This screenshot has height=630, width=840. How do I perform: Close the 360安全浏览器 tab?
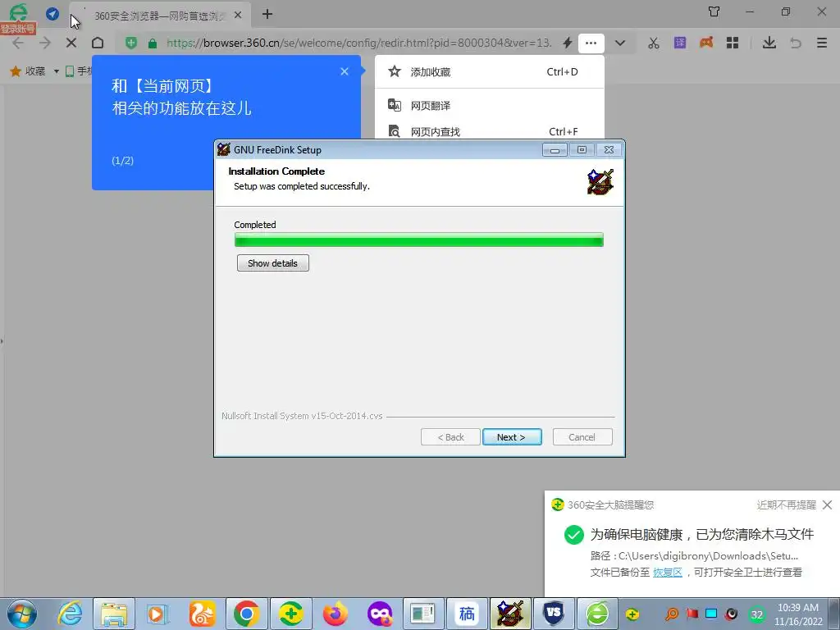tap(239, 15)
